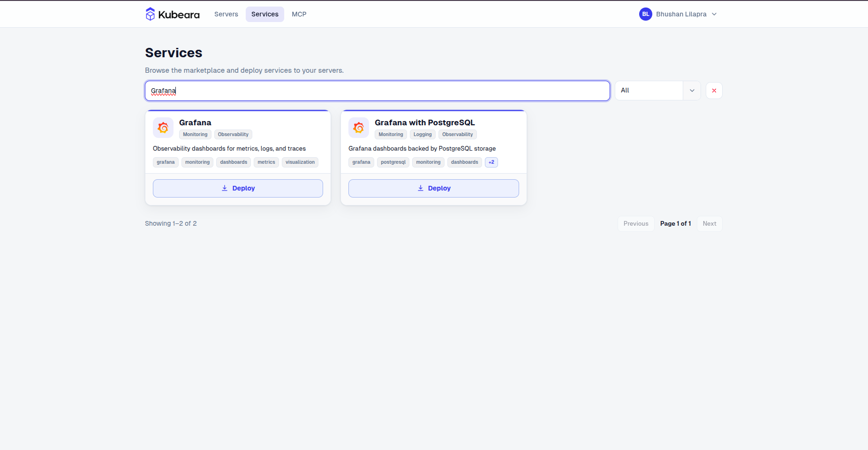The height and width of the screenshot is (450, 868).
Task: Click the postgresql tag
Action: click(393, 162)
